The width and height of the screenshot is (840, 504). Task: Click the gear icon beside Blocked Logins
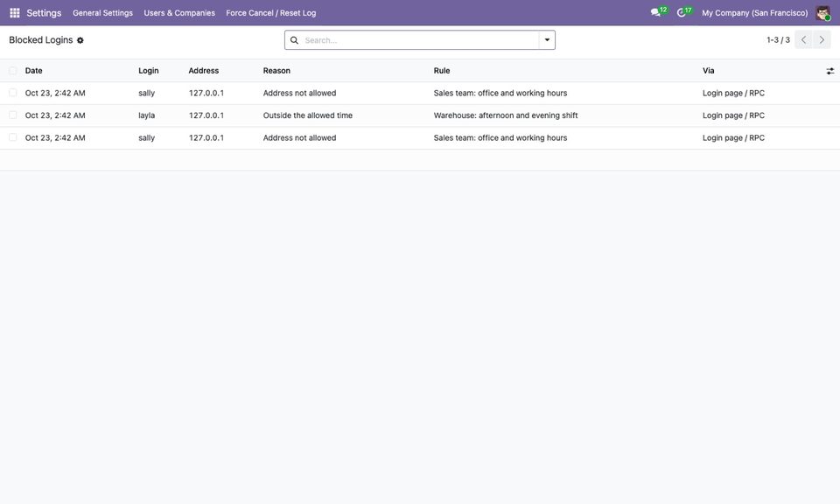[80, 40]
